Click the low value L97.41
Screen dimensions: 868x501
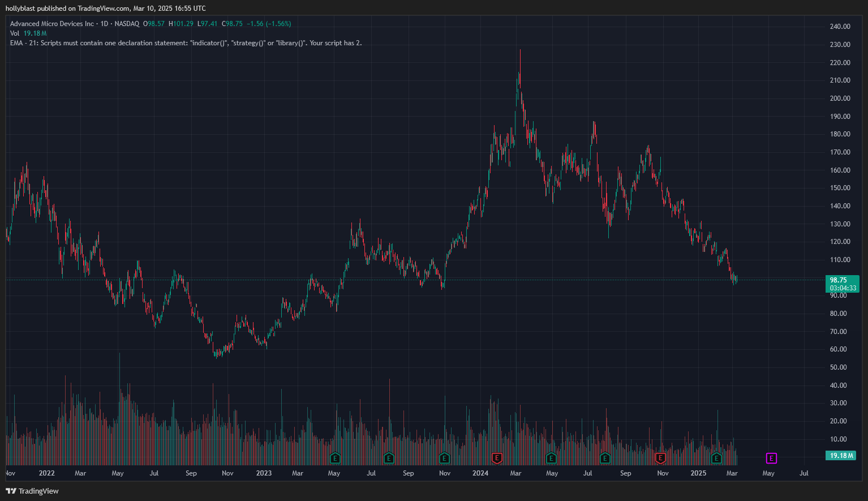coord(207,24)
